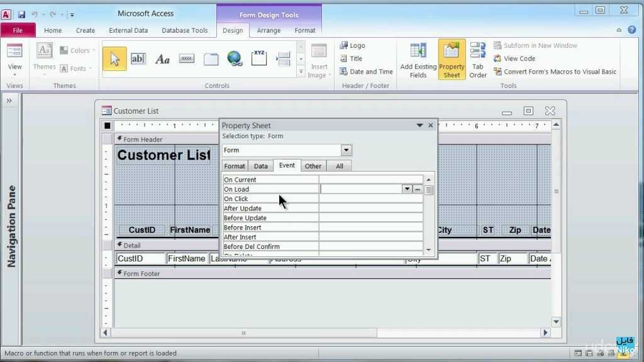Click the Undo button
The height and width of the screenshot is (362, 644).
[35, 14]
